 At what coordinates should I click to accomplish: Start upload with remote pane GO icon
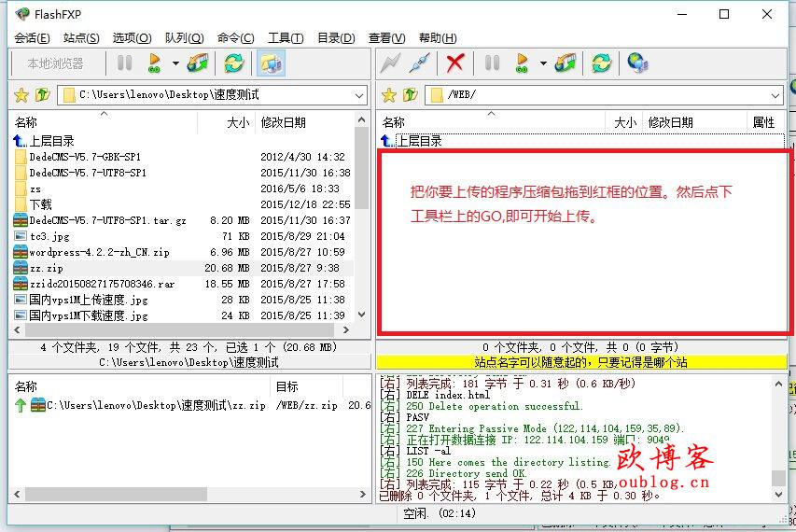522,63
